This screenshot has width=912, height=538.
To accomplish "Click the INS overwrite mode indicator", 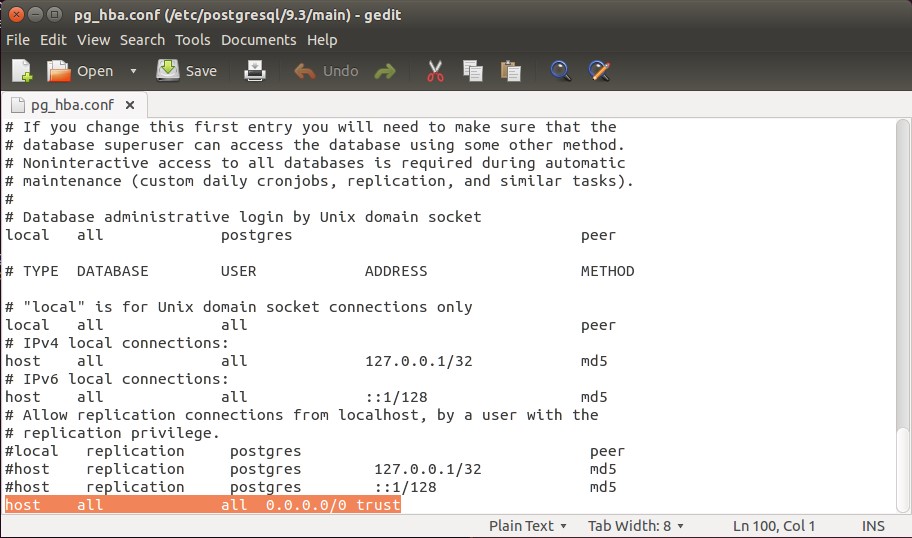I will click(873, 526).
